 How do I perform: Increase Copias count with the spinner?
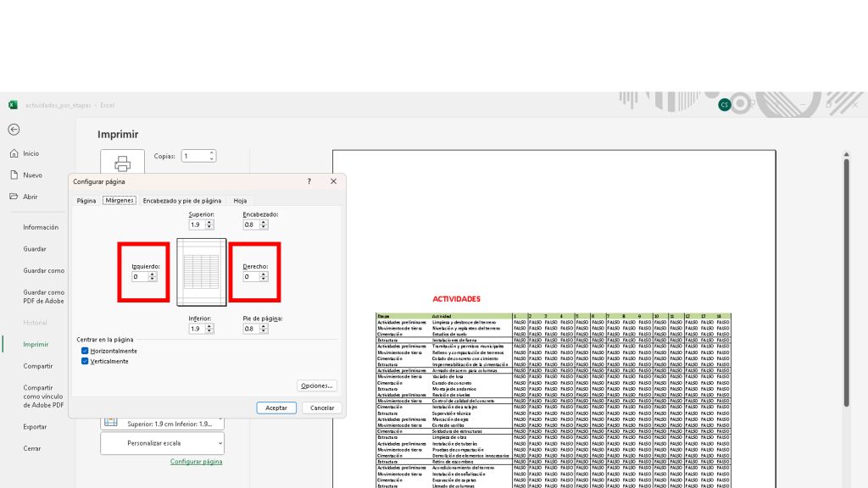click(211, 153)
